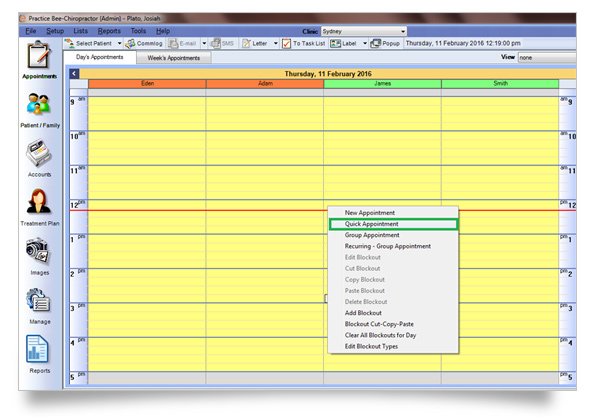
Task: Open the File menu
Action: coord(31,31)
